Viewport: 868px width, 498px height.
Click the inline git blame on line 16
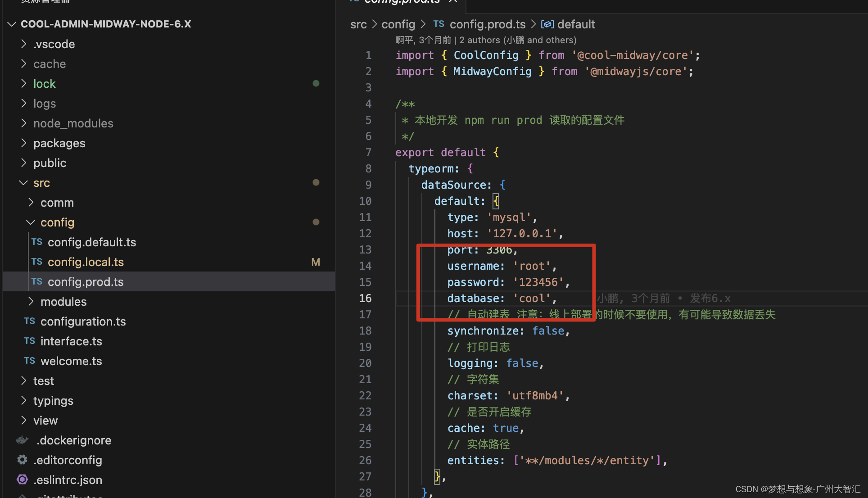pyautogui.click(x=664, y=299)
